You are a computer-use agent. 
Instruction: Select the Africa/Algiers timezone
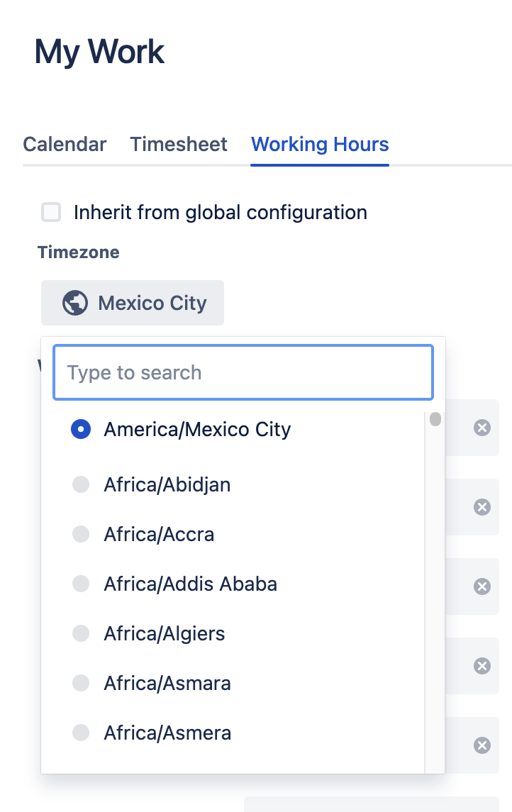tap(81, 633)
